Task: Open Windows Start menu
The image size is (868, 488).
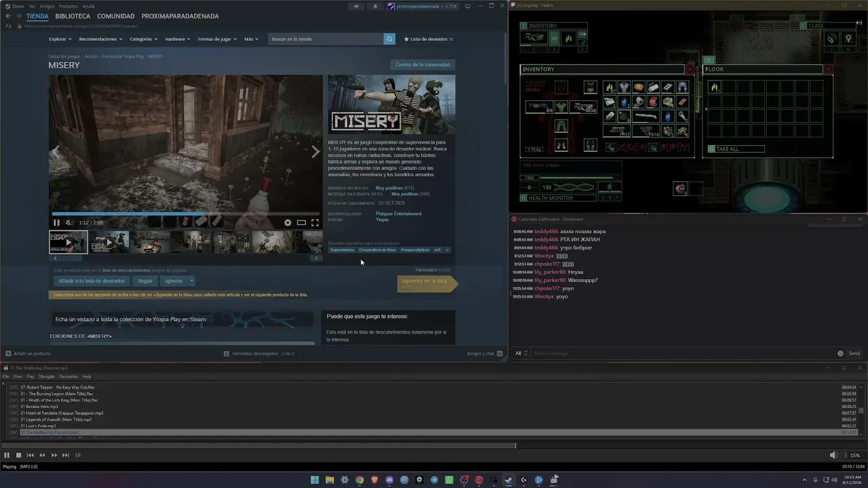Action: coord(315,480)
